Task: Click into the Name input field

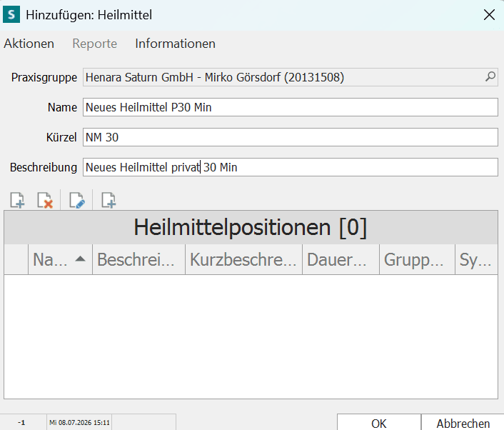Action: pyautogui.click(x=291, y=107)
